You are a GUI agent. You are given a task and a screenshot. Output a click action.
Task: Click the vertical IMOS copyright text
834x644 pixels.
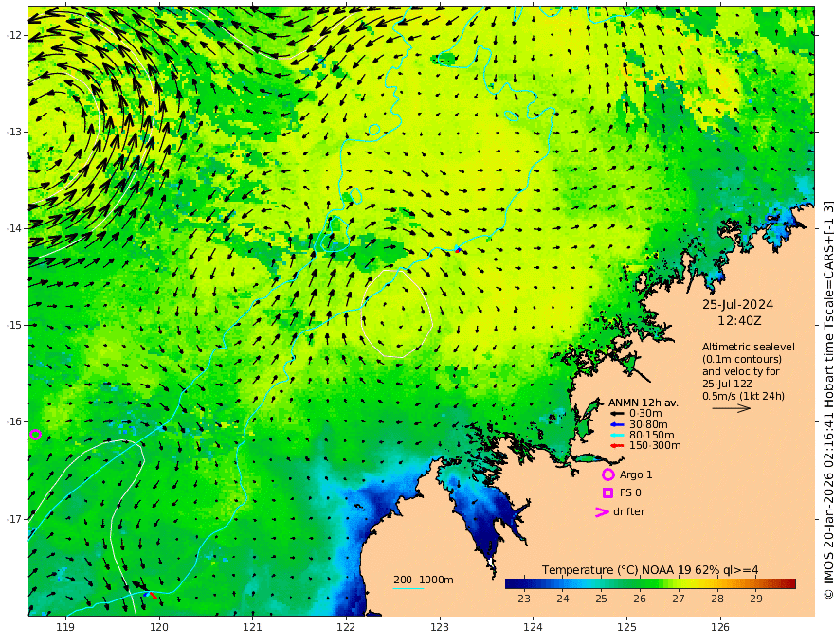coord(828,400)
